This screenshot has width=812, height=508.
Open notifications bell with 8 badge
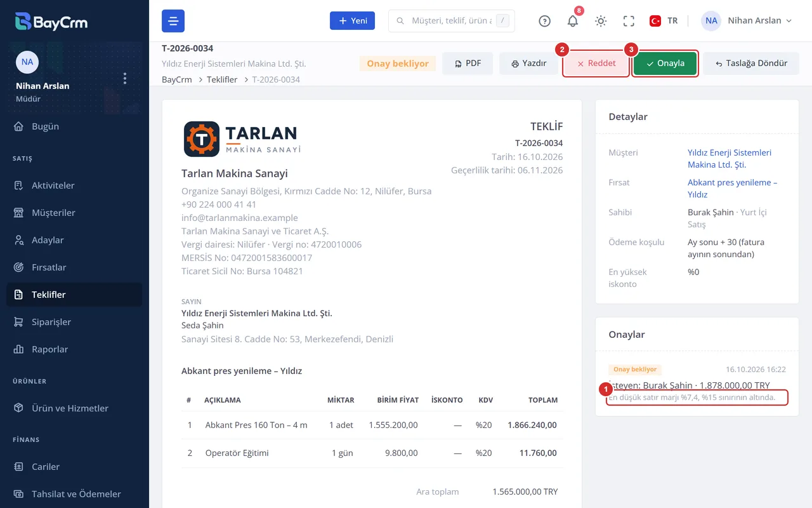[573, 21]
